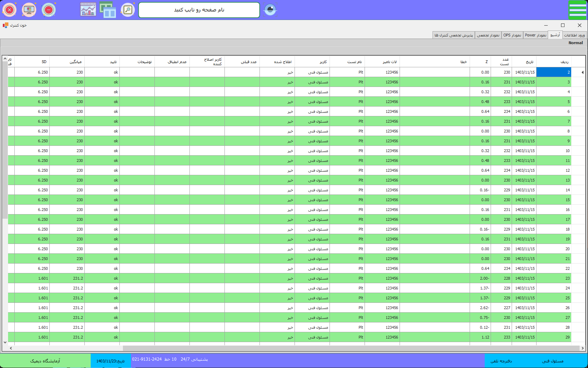Image resolution: width=588 pixels, height=368 pixels.
Task: Click the vertical scrollbar down arrow
Action: 5,342
